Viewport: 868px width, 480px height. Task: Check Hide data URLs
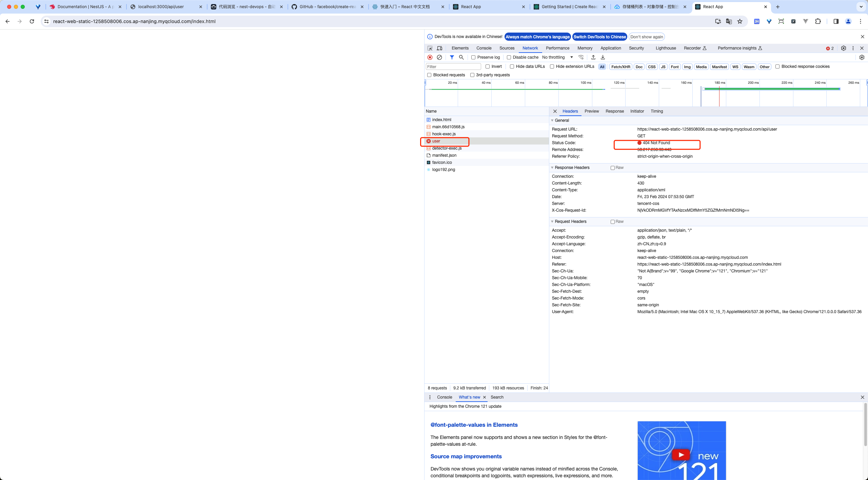click(x=512, y=66)
